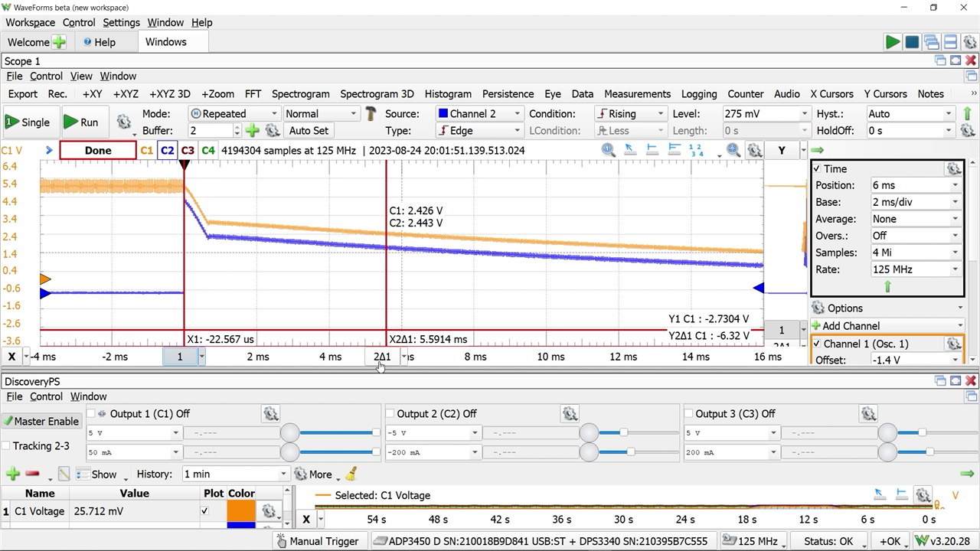Toggle Channel 1 (Osc. 1) checkbox
Image resolution: width=980 pixels, height=551 pixels.
[x=817, y=344]
